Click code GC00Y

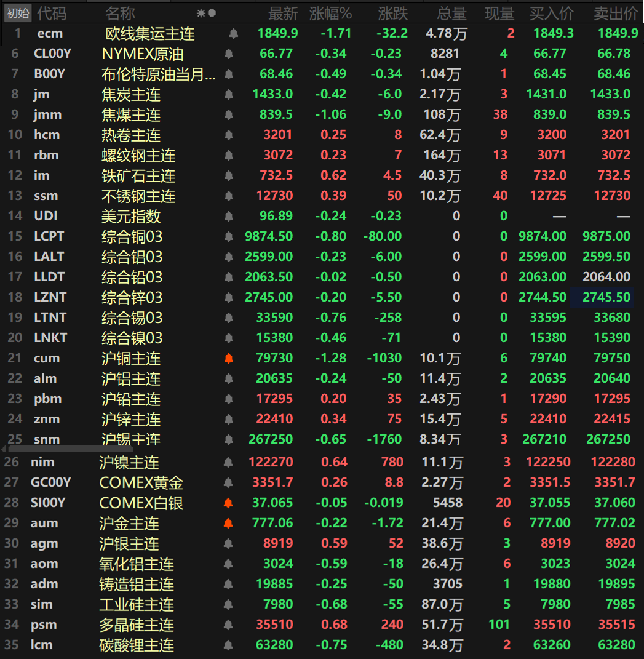[51, 482]
